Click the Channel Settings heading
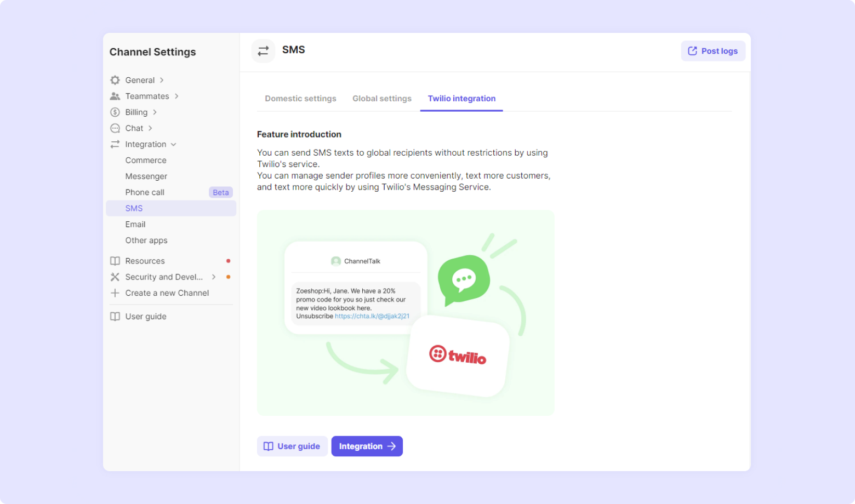 point(152,52)
